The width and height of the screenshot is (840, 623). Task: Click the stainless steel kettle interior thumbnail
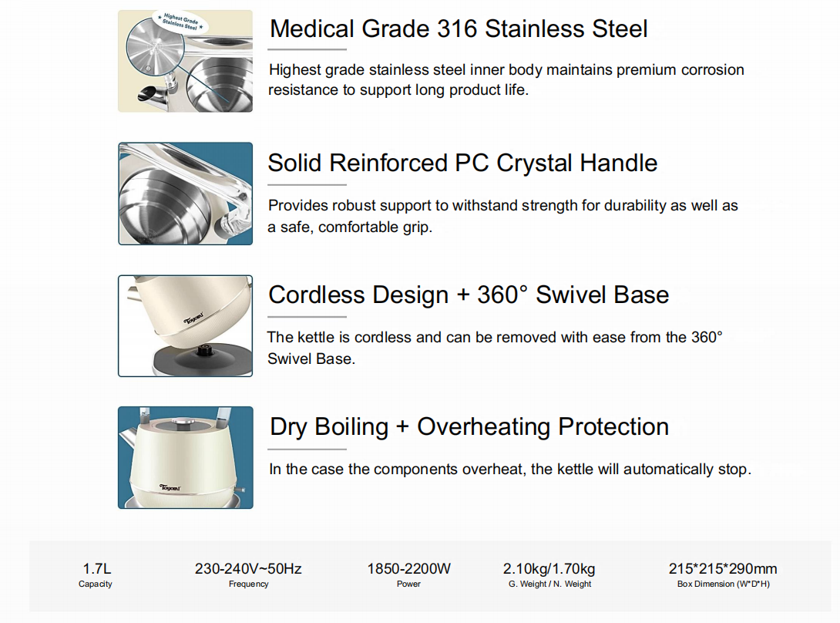[185, 61]
